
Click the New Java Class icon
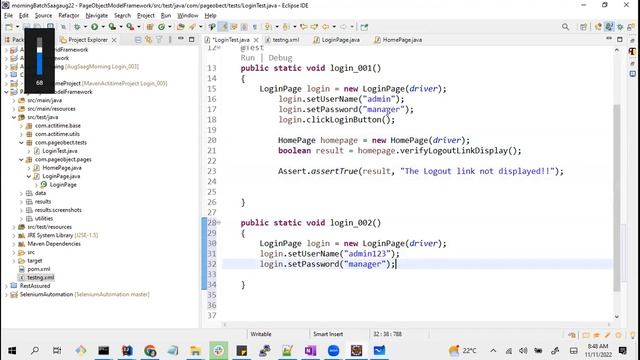tap(162, 27)
